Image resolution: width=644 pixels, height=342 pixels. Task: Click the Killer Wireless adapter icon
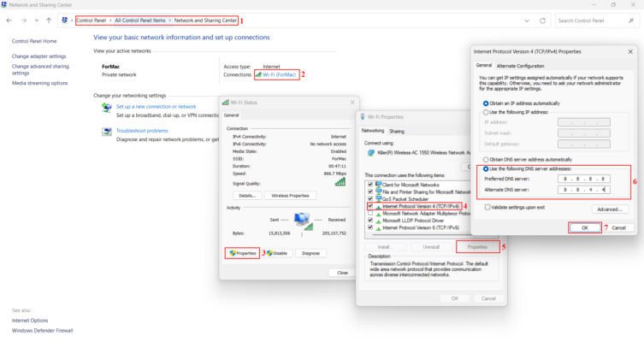click(370, 152)
